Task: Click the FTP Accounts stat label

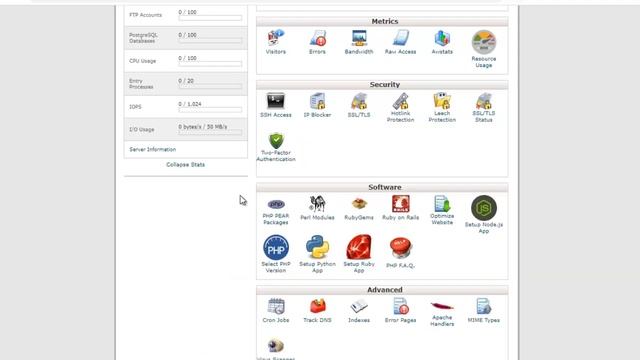Action: 146,15
